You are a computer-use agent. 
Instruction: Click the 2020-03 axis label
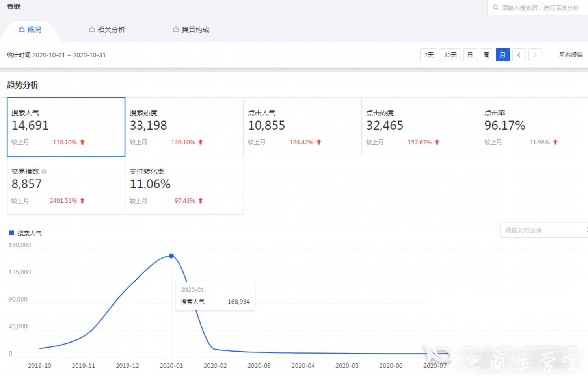(x=259, y=366)
